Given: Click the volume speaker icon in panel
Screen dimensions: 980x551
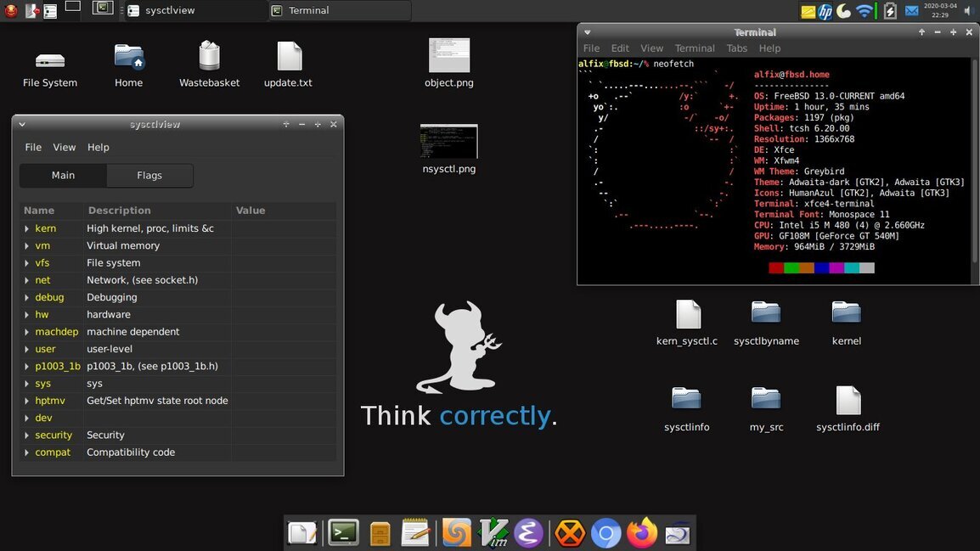Looking at the screenshot, I should [967, 11].
